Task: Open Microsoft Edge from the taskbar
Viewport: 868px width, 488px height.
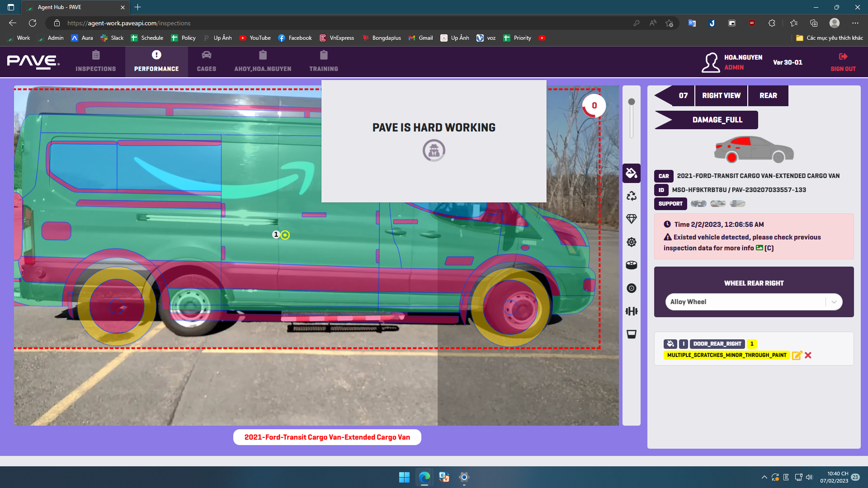Action: 424,477
